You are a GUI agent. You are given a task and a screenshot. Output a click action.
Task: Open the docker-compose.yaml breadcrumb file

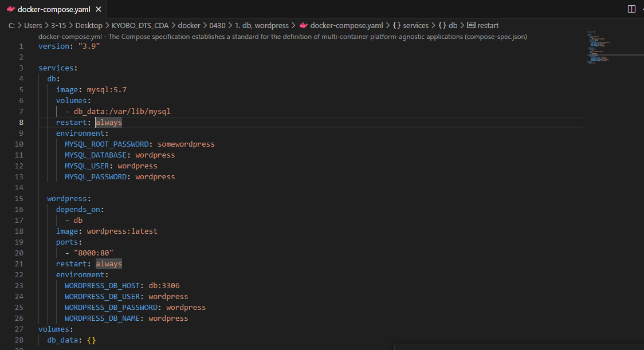point(346,25)
